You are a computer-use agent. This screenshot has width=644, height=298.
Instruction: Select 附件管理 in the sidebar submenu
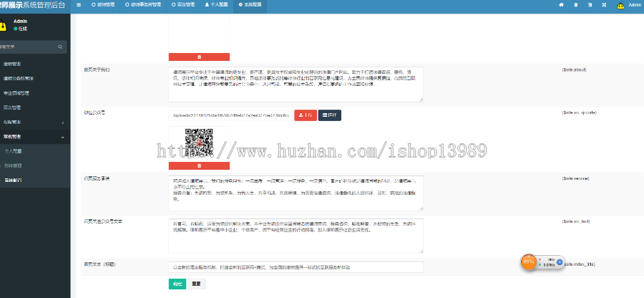(x=34, y=165)
